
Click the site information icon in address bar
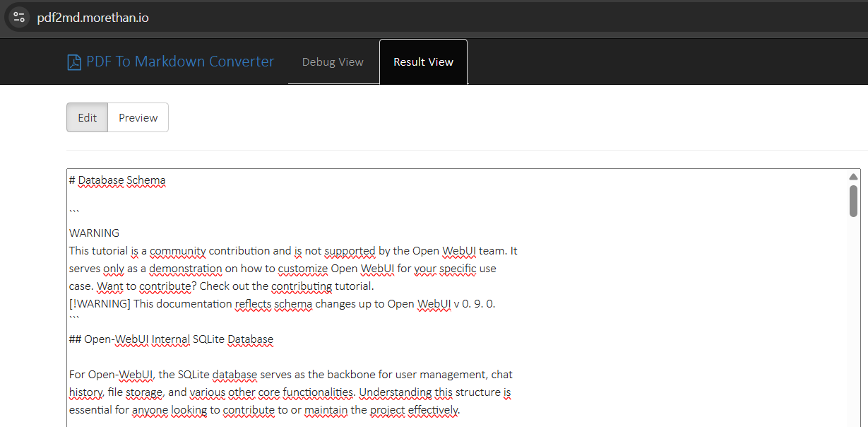(x=19, y=18)
